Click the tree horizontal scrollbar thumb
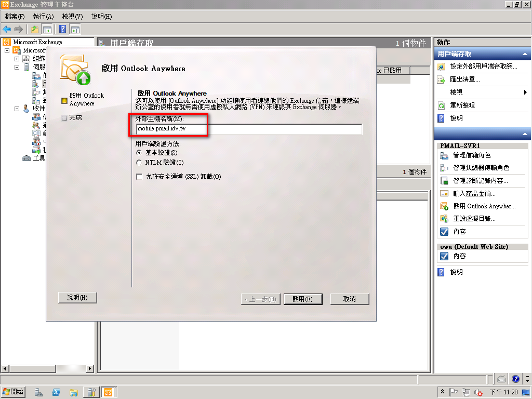Viewport: 532px width, 399px height. tap(32, 368)
